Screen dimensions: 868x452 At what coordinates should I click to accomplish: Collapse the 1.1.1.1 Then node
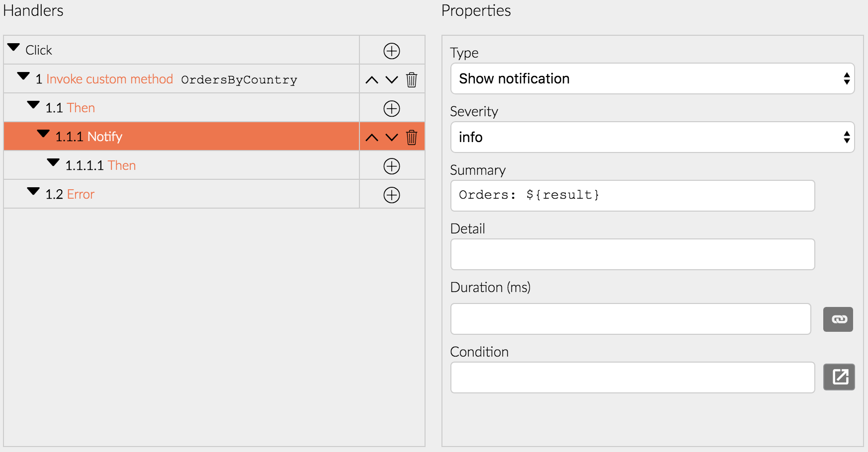[x=53, y=163]
